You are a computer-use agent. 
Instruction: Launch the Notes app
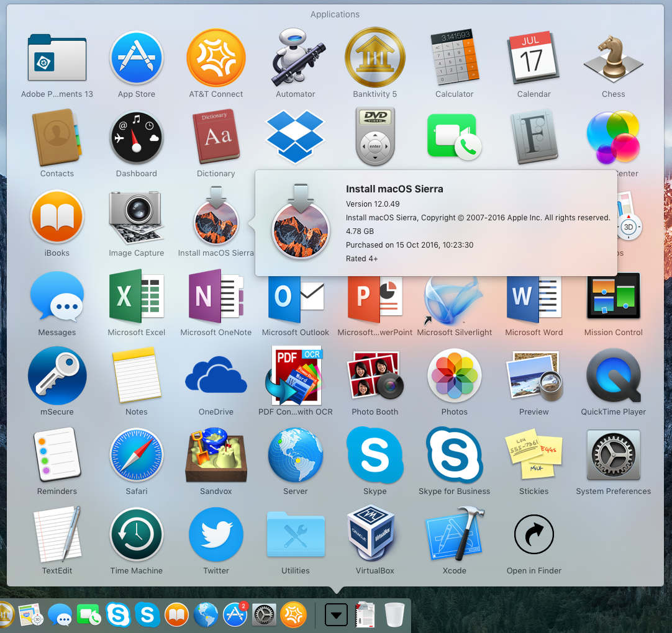(x=136, y=375)
